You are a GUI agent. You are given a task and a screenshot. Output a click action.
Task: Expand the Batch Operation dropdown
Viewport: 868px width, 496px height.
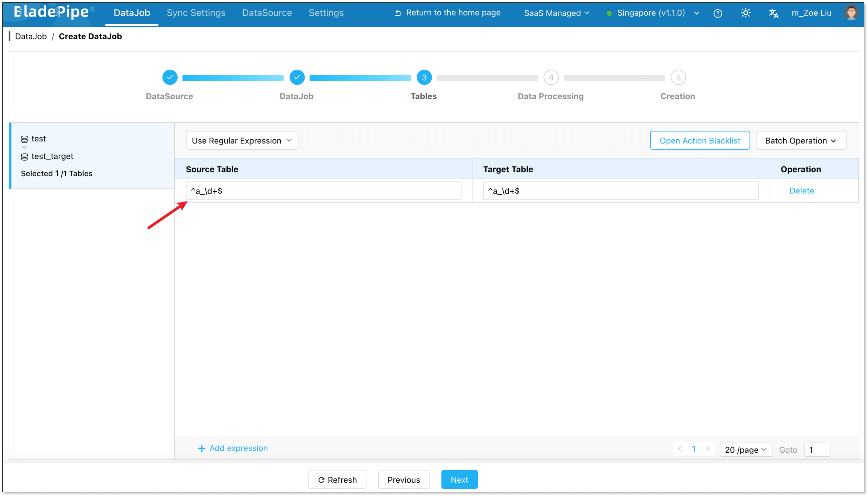click(801, 140)
